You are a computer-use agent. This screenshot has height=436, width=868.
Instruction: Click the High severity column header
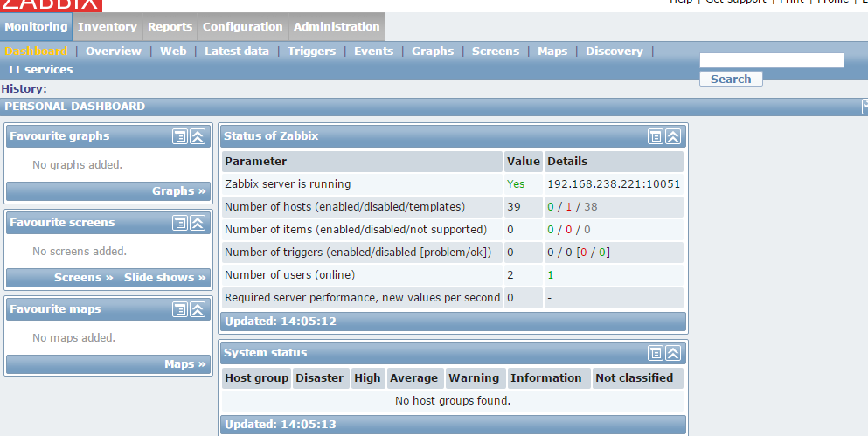[368, 378]
